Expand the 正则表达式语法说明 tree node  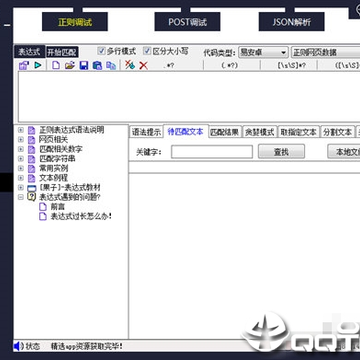pos(21,130)
